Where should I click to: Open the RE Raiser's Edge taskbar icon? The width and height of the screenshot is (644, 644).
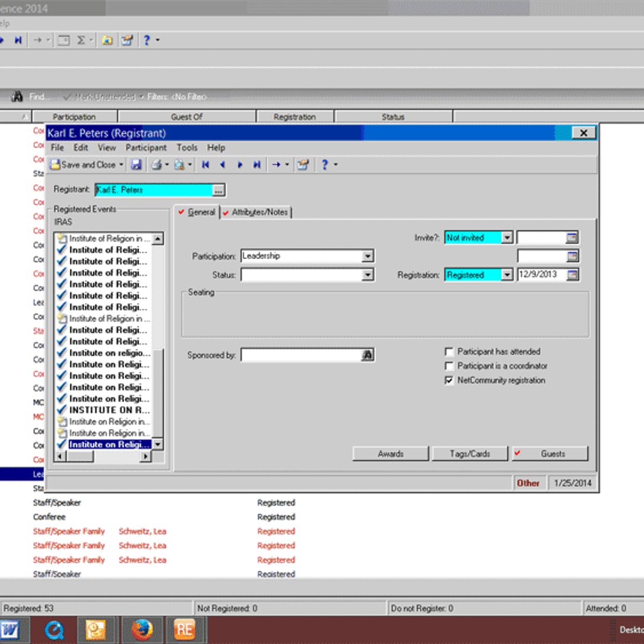pyautogui.click(x=185, y=630)
